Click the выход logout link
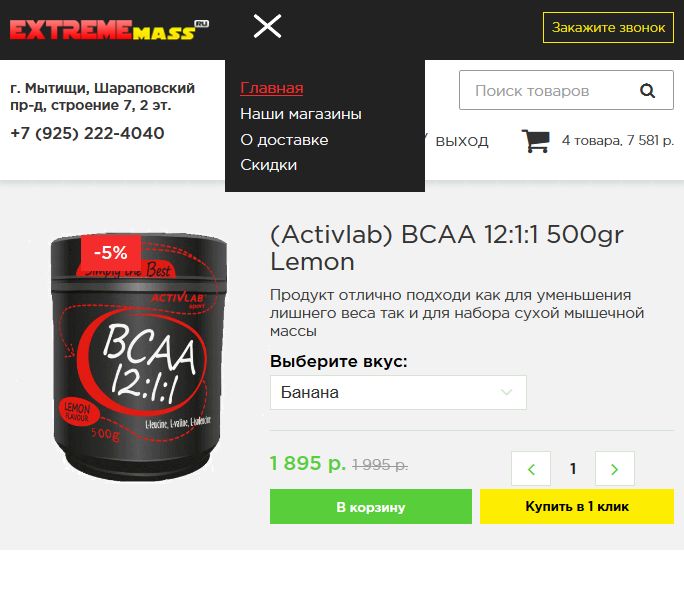 (462, 141)
